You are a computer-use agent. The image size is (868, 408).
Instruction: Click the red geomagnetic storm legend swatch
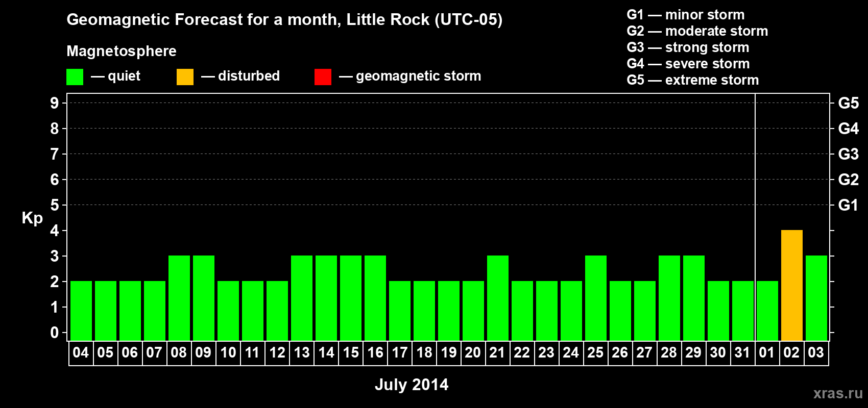(323, 76)
